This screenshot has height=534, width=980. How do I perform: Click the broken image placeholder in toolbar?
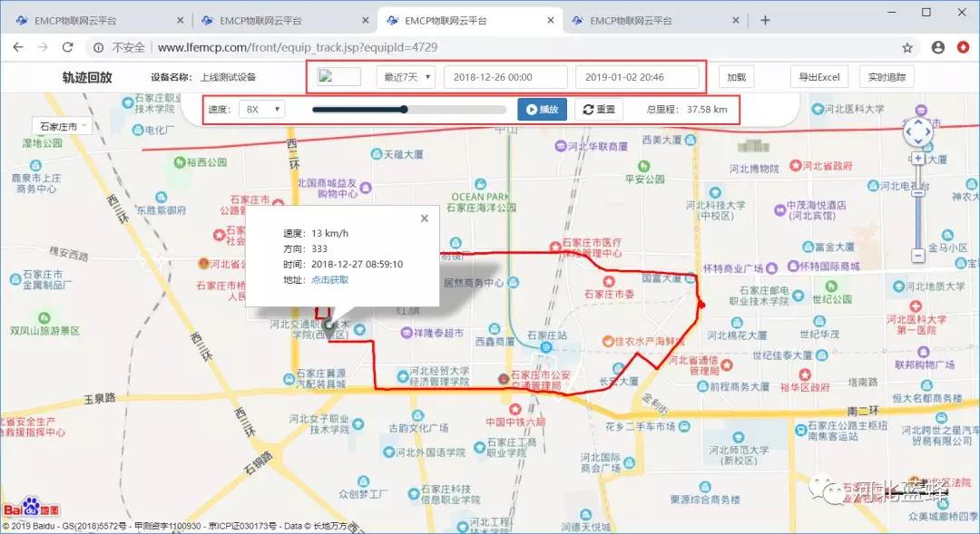(338, 77)
